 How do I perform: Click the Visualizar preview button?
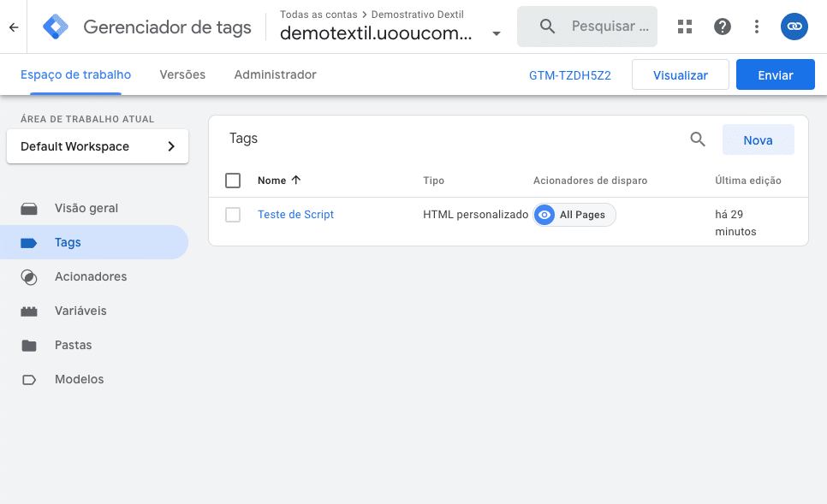(x=681, y=74)
